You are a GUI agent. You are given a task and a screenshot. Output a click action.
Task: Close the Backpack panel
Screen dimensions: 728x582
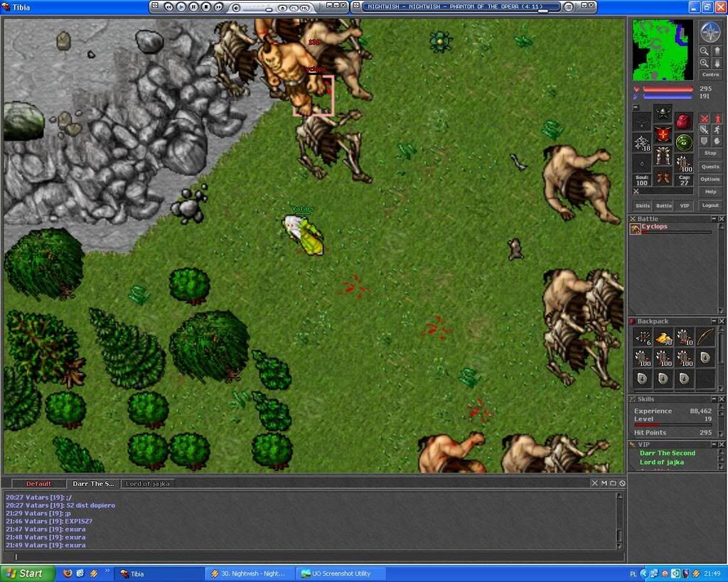(722, 321)
